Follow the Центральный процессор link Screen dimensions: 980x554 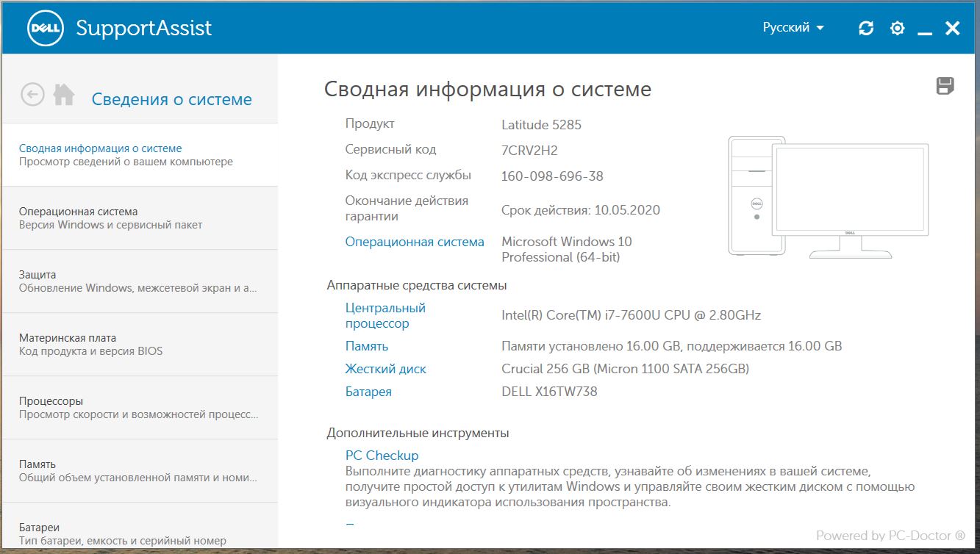(385, 316)
